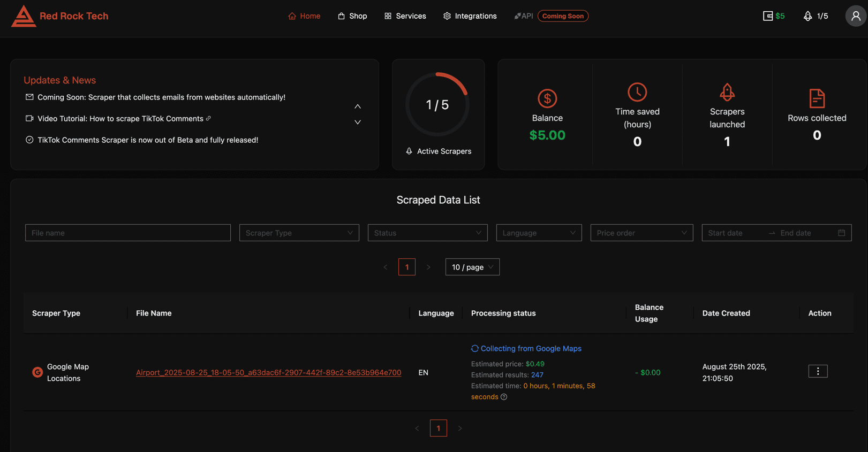Click the help icon next to estimated time
Screen dimensions: 868x452
[504, 397]
